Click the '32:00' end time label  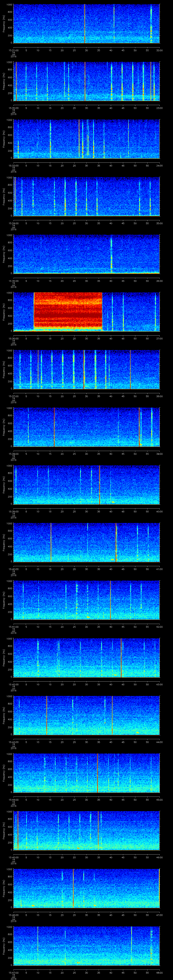159,50
